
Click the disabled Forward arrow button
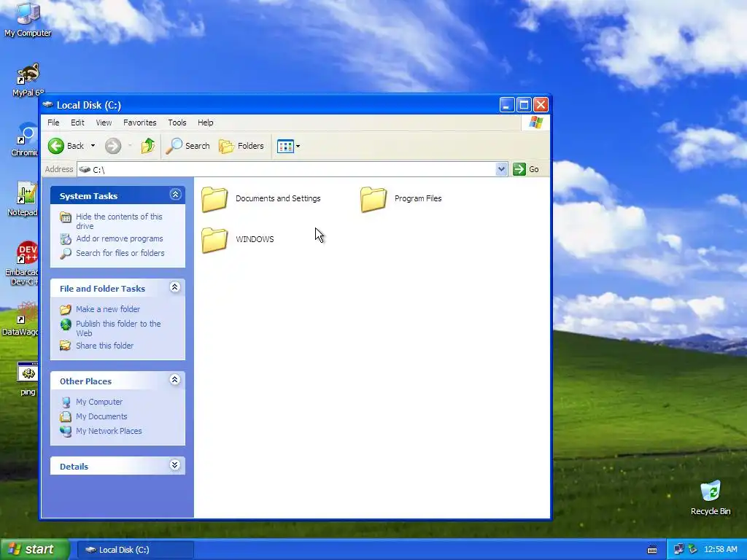coord(113,146)
